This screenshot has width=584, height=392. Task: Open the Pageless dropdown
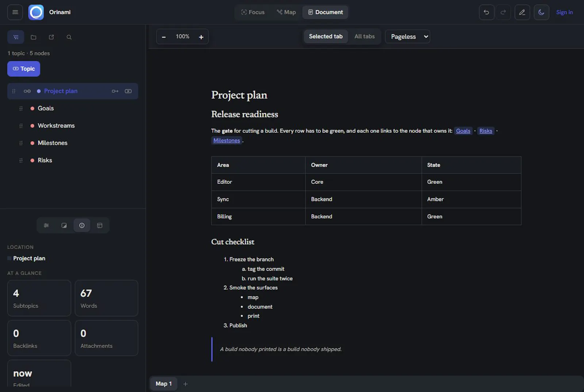click(x=408, y=36)
